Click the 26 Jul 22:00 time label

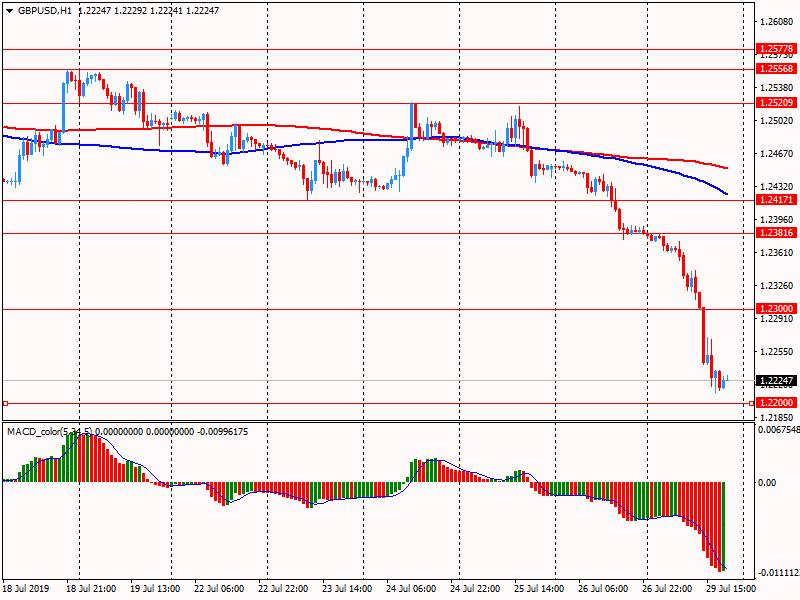click(667, 589)
